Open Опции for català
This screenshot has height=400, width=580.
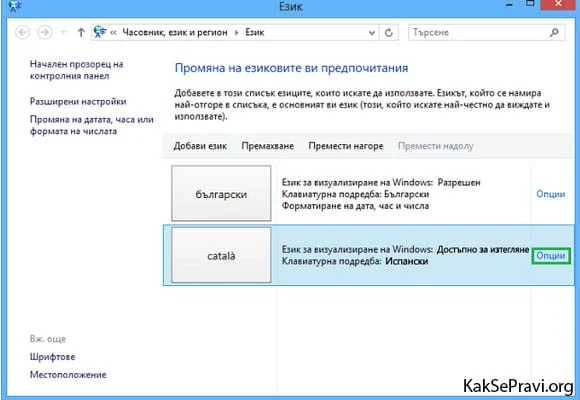coord(550,256)
